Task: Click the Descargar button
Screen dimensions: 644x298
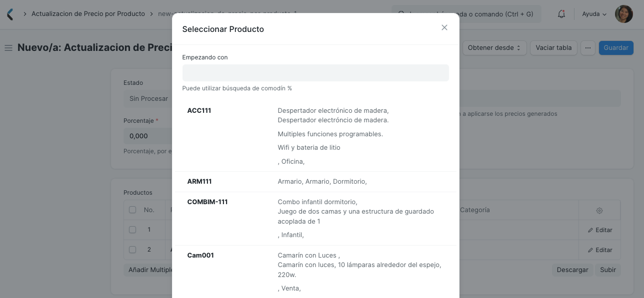Action: click(x=572, y=270)
